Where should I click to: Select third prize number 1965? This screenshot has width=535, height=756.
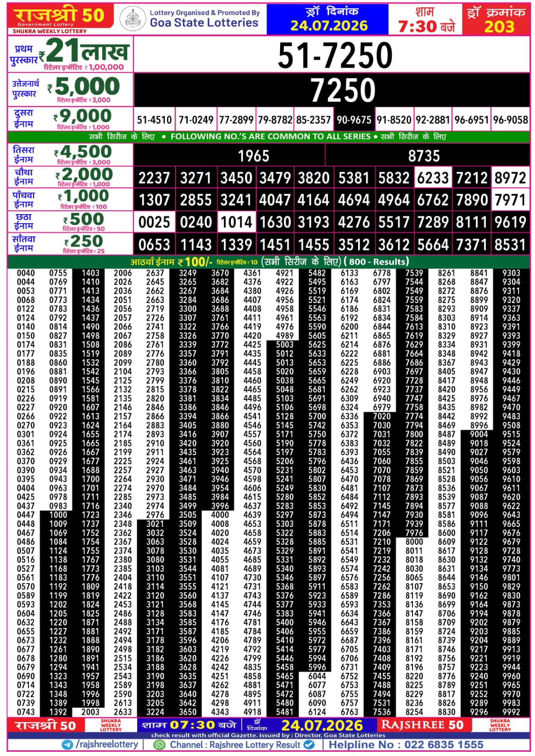(x=254, y=156)
